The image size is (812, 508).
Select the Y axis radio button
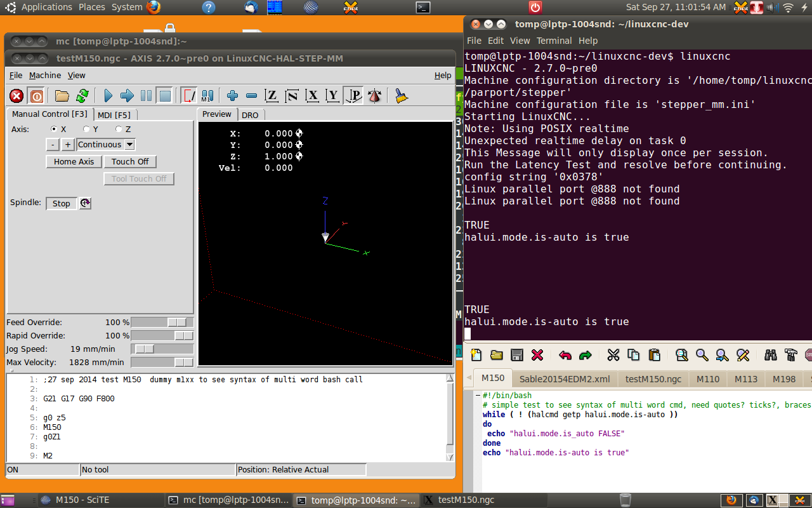tap(86, 129)
